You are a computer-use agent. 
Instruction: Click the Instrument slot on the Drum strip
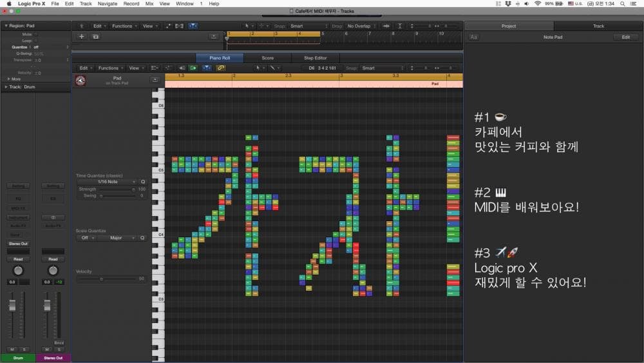click(18, 217)
